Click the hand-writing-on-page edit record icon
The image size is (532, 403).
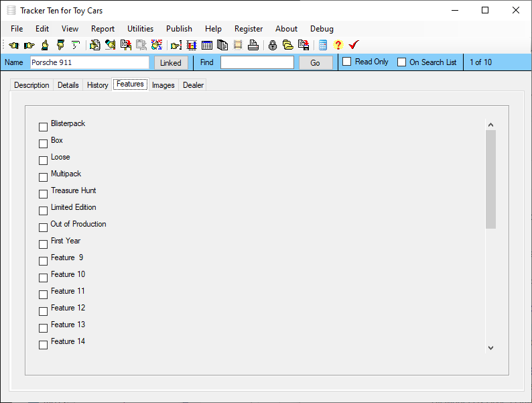94,45
